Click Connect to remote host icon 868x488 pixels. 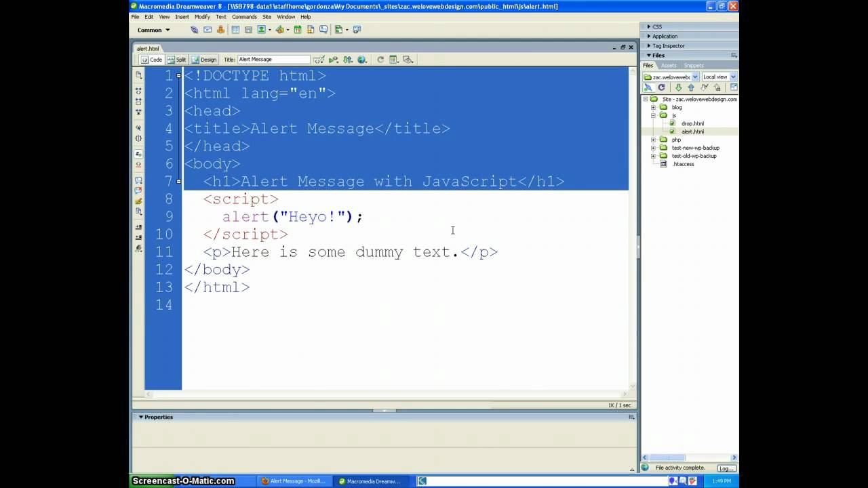pos(649,87)
